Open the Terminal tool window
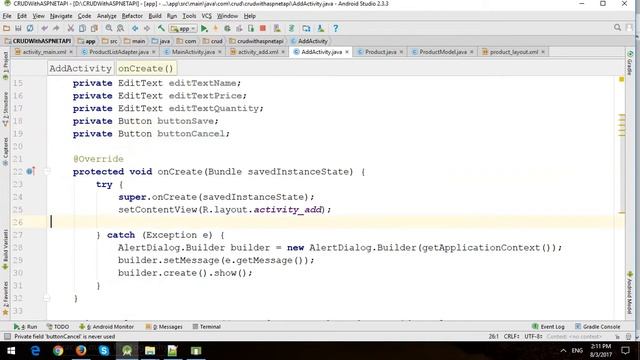 tap(207, 327)
